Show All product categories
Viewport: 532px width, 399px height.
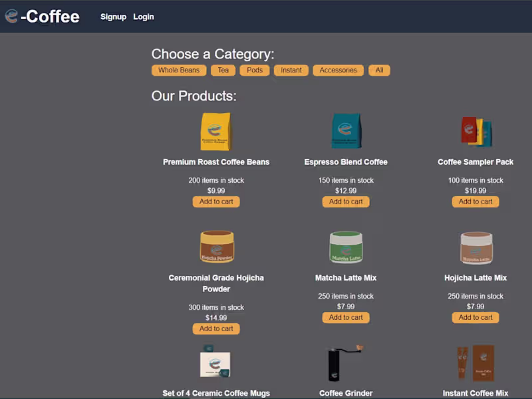[x=379, y=70]
